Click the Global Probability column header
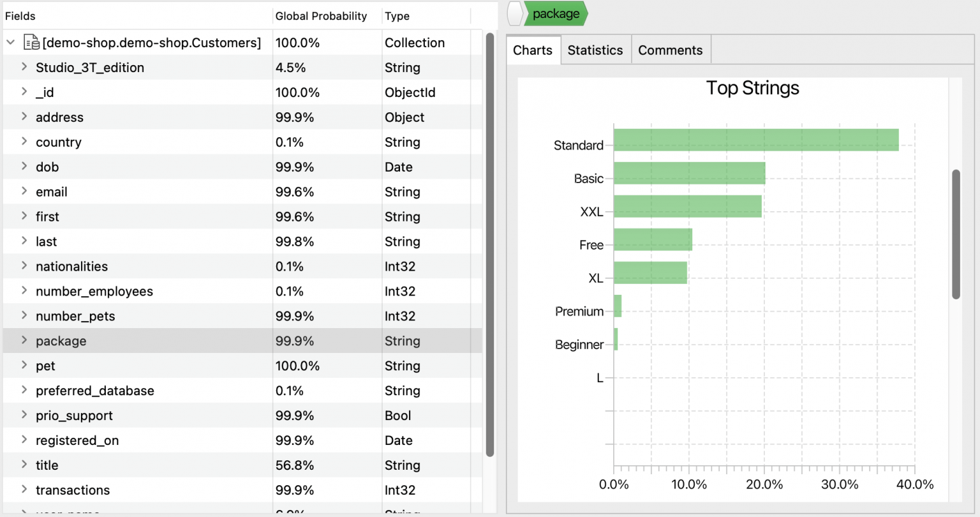This screenshot has width=980, height=517. click(320, 16)
